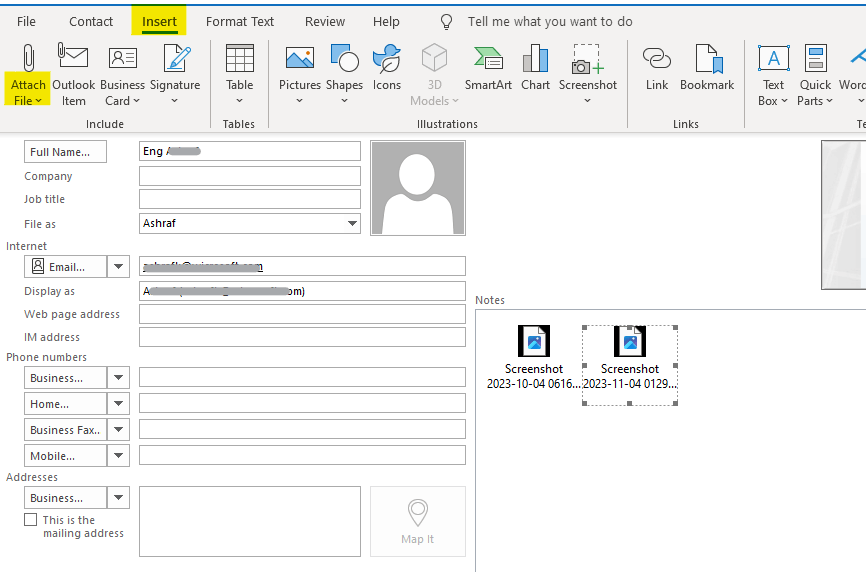Click the Home phone number field
The width and height of the screenshot is (866, 572).
click(x=302, y=403)
